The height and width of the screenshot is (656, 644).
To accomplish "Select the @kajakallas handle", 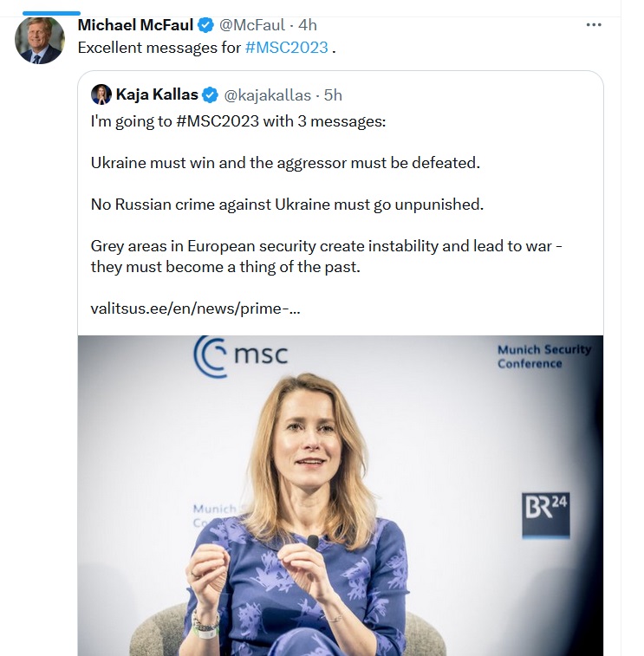I will click(x=267, y=94).
